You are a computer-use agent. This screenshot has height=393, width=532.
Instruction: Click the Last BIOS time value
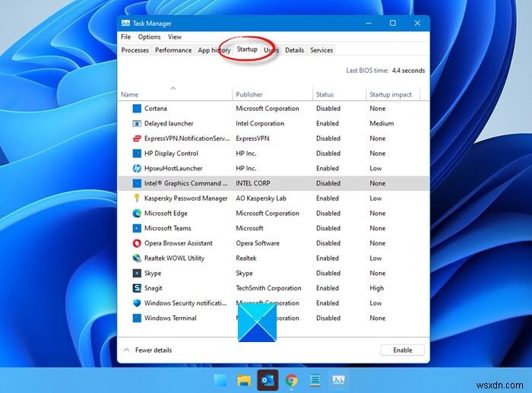[x=409, y=71]
